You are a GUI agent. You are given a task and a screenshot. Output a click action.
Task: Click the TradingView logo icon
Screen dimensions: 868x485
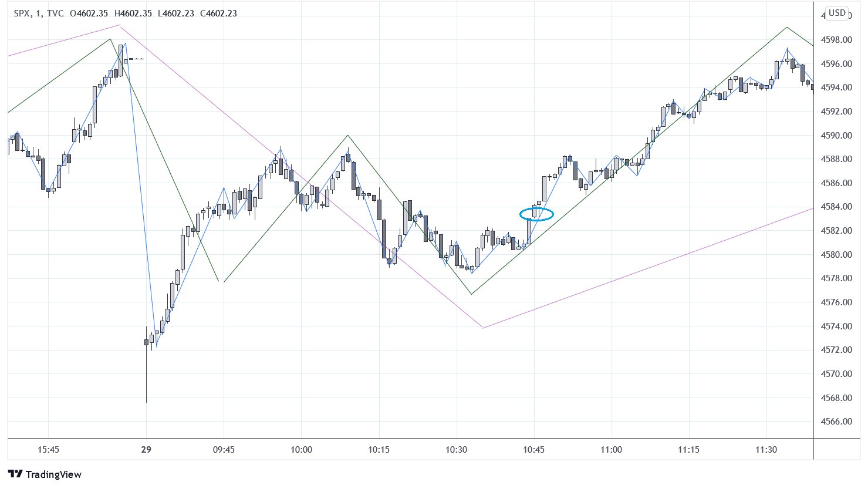(x=15, y=474)
